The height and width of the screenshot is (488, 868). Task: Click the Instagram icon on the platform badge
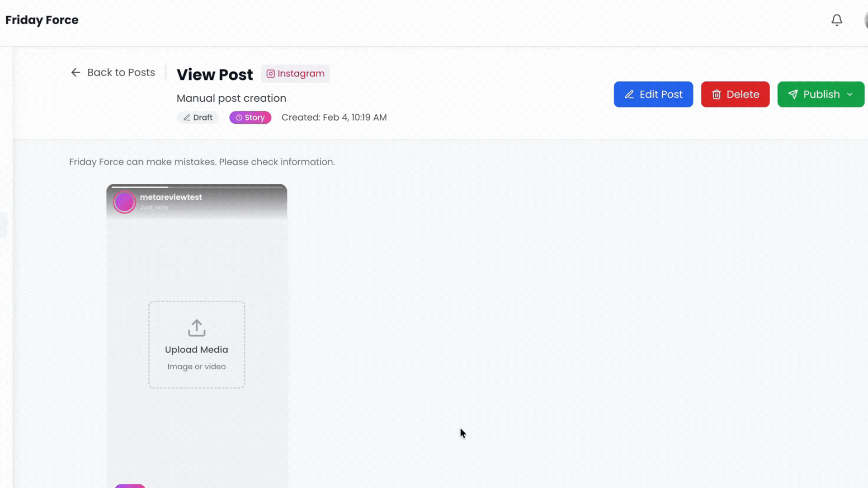tap(271, 74)
